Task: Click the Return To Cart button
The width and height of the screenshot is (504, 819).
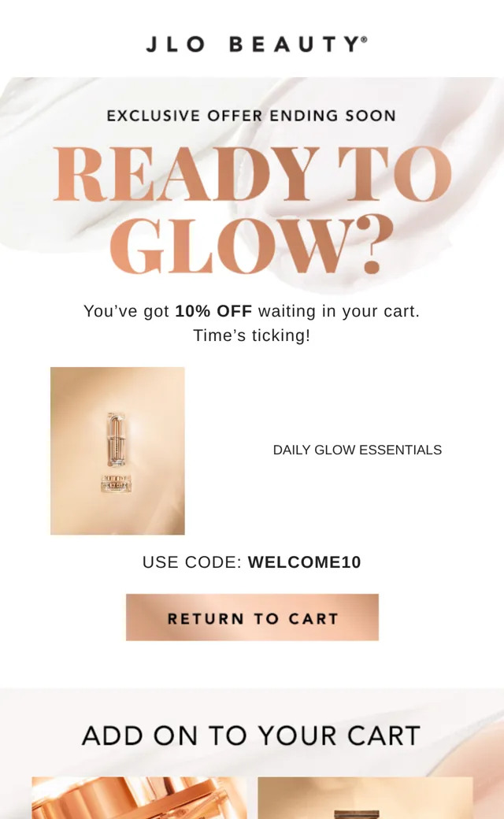Action: coord(252,617)
